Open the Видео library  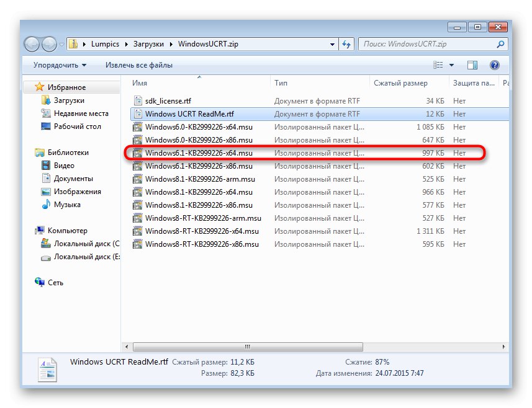pos(64,166)
